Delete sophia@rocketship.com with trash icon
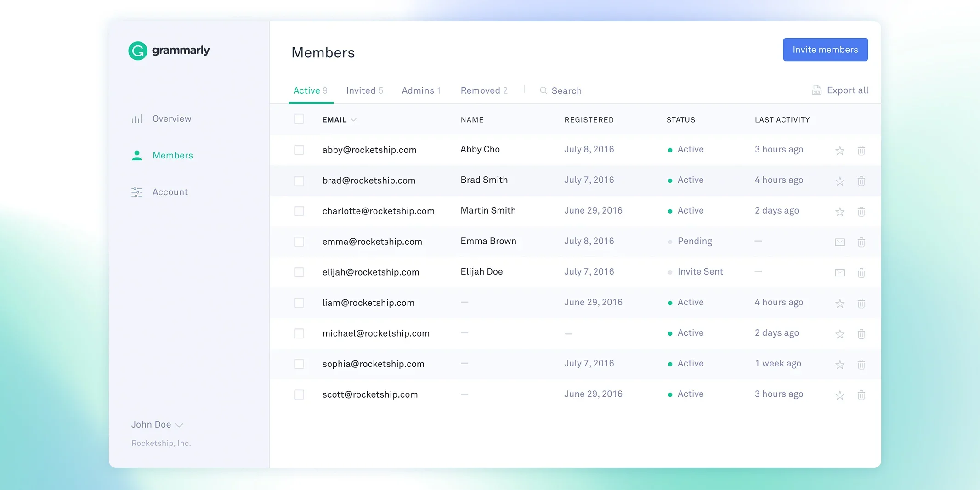 tap(861, 365)
